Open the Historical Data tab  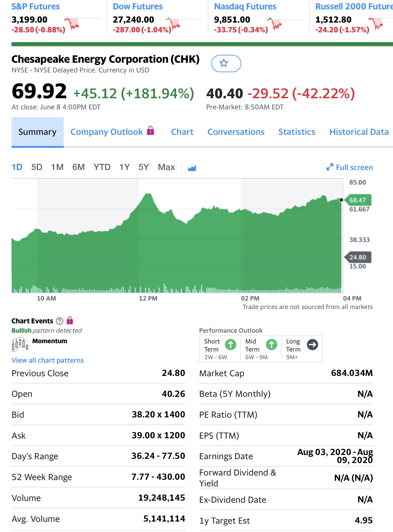359,132
